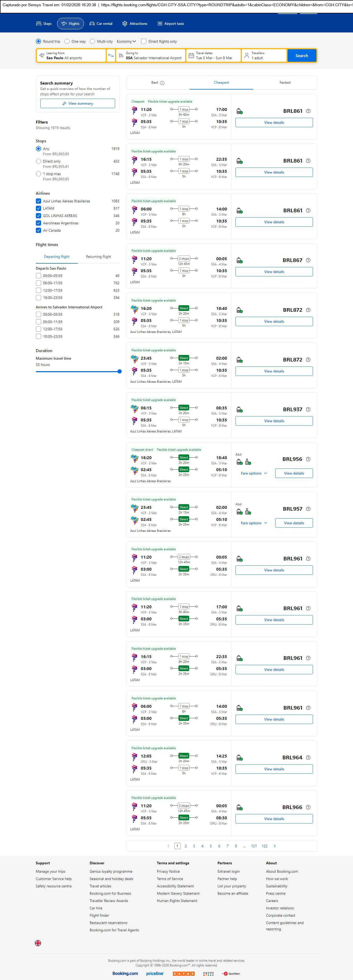Enable the Direct flights only checkbox
Image resolution: width=353 pixels, height=980 pixels.
(x=144, y=41)
